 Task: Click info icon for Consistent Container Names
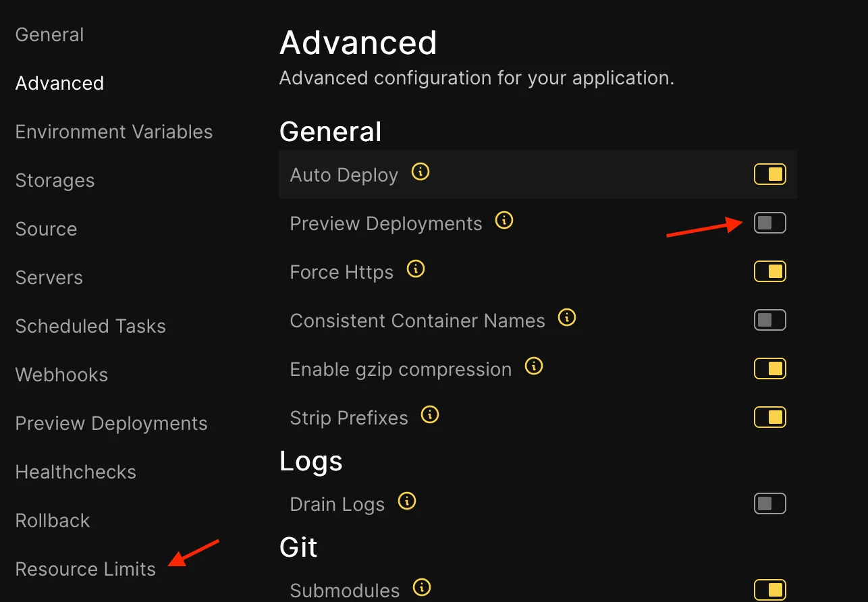point(567,318)
